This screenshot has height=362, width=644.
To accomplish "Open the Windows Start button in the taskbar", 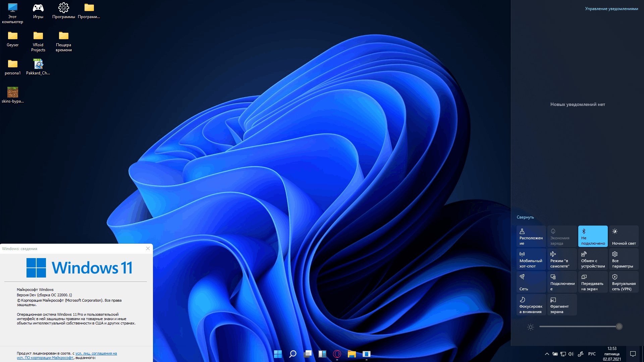I will [x=278, y=354].
